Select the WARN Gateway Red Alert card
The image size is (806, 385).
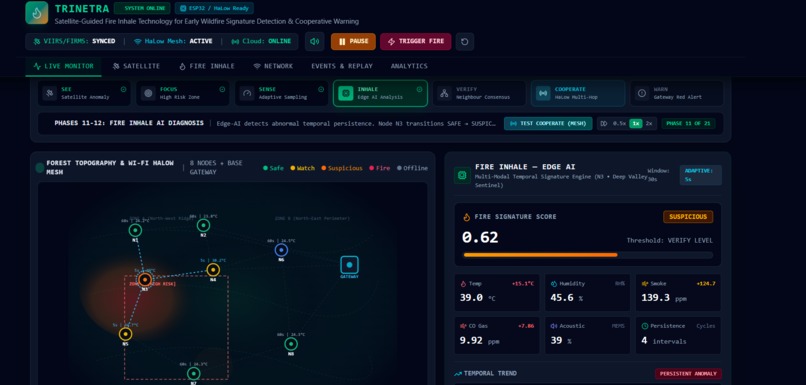(676, 93)
